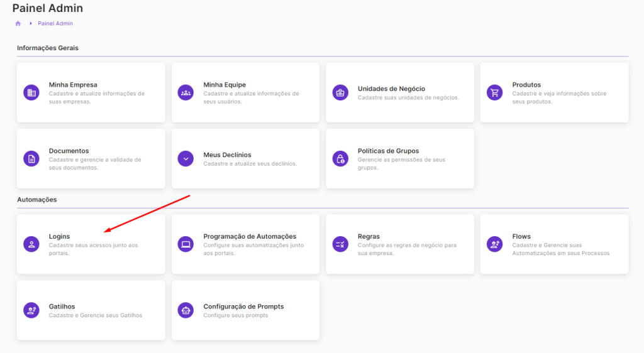Click the Meus Declínios chevron down icon
The image size is (644, 353).
coord(186,159)
